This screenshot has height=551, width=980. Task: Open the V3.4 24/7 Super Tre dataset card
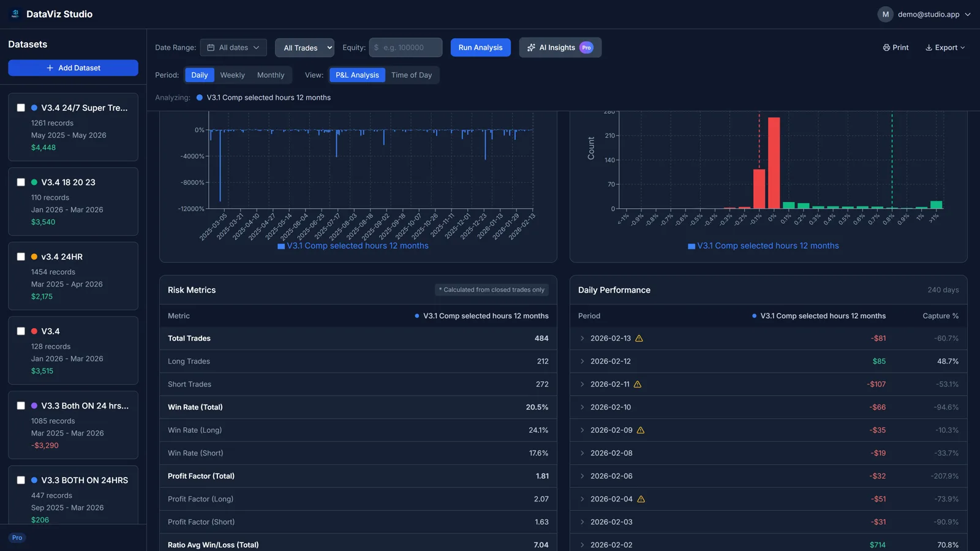[73, 127]
